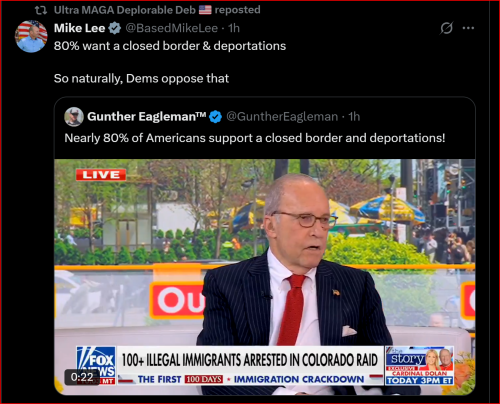This screenshot has width=500, height=404.
Task: Click Mike Lee's verified badge
Action: pyautogui.click(x=115, y=28)
